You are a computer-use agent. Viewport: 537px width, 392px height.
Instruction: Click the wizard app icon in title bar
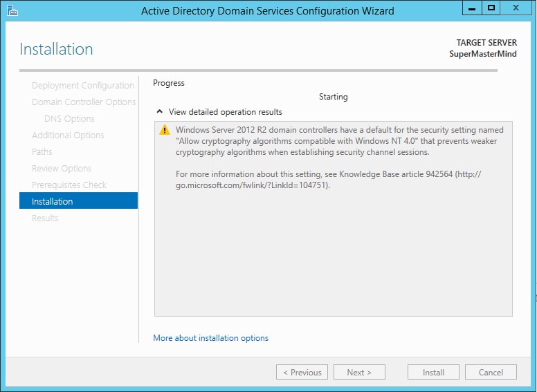click(12, 10)
